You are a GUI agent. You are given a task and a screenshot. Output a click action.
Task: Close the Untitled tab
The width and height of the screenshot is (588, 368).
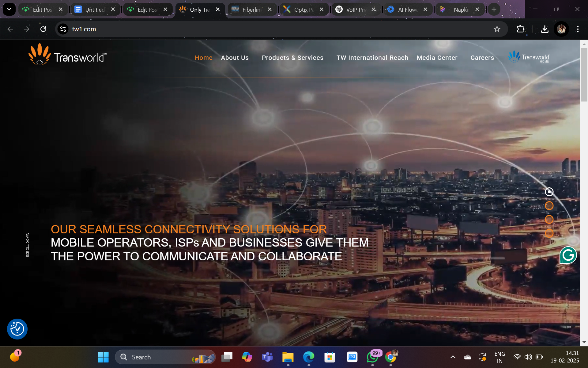point(113,10)
